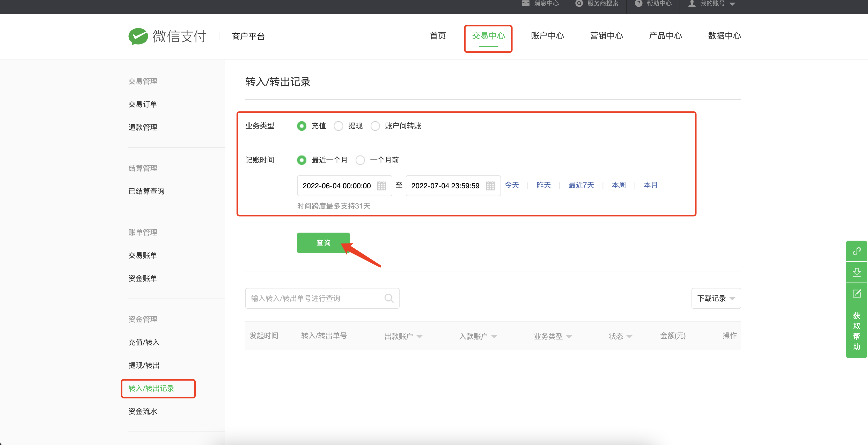The height and width of the screenshot is (445, 868).
Task: Click 转入/转出单号 column header
Action: (324, 336)
